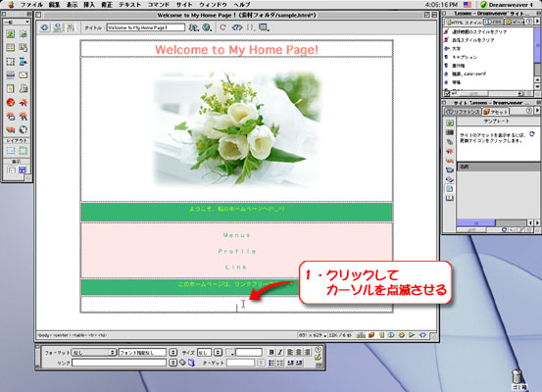Click the Insert Rollover Image icon
This screenshot has width=542, height=392.
click(x=24, y=33)
